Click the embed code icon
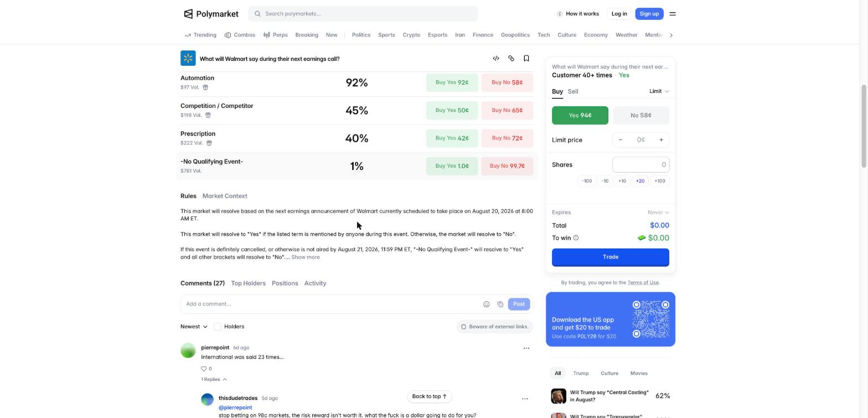 pyautogui.click(x=496, y=58)
